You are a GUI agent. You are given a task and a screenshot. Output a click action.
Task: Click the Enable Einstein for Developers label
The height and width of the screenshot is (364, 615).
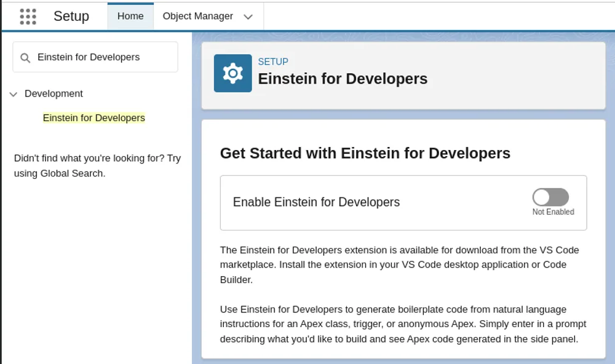point(317,202)
